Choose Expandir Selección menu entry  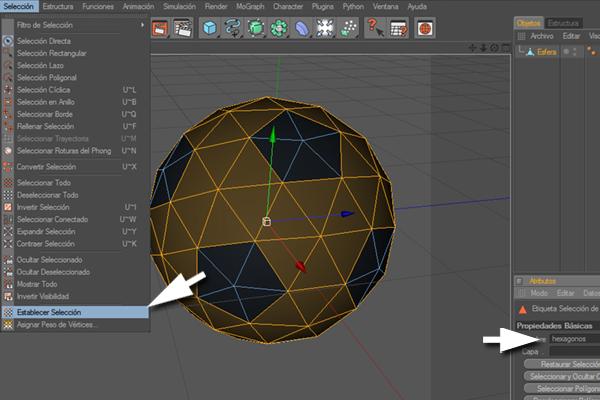coord(75,232)
